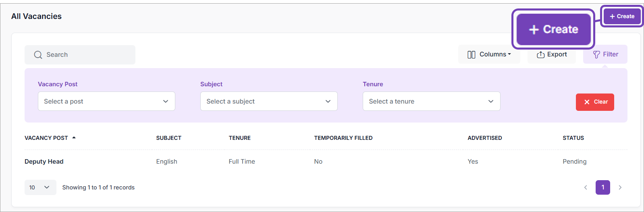Viewport: 644px width, 212px height.
Task: Click the small Create button
Action: (622, 17)
